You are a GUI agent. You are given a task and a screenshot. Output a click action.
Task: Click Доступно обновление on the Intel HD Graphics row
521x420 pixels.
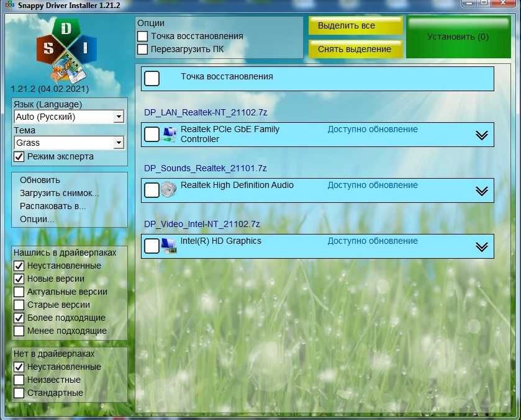[373, 241]
